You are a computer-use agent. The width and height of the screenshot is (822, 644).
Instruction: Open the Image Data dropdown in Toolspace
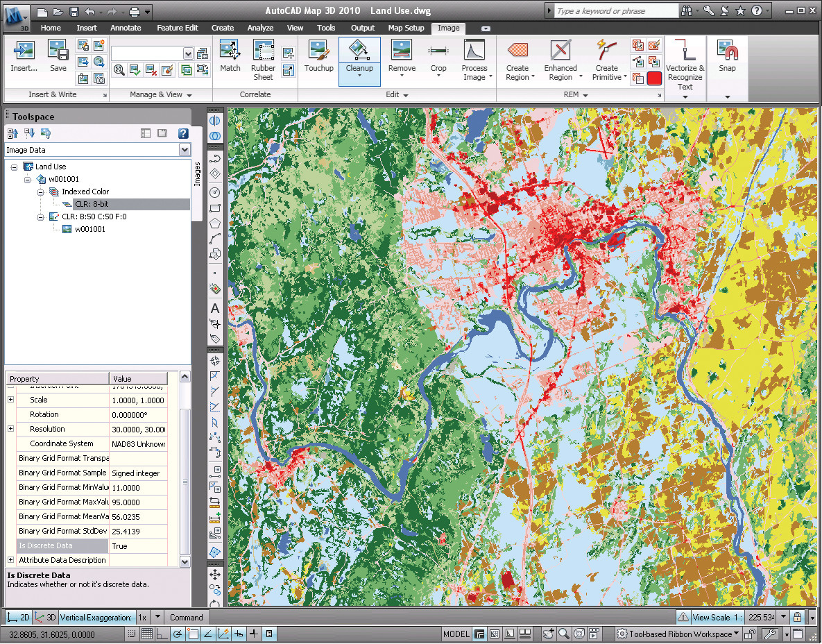coord(185,150)
